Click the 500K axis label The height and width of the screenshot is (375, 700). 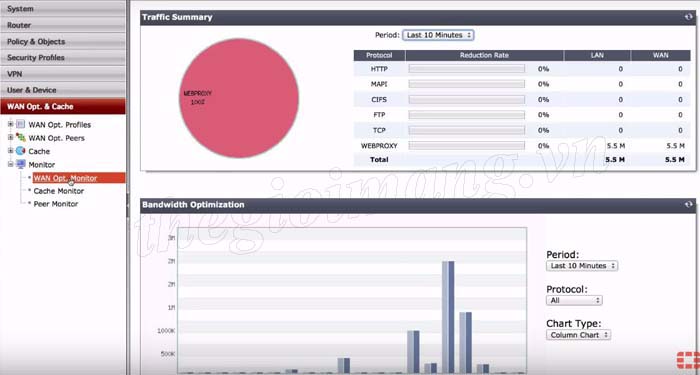[168, 354]
